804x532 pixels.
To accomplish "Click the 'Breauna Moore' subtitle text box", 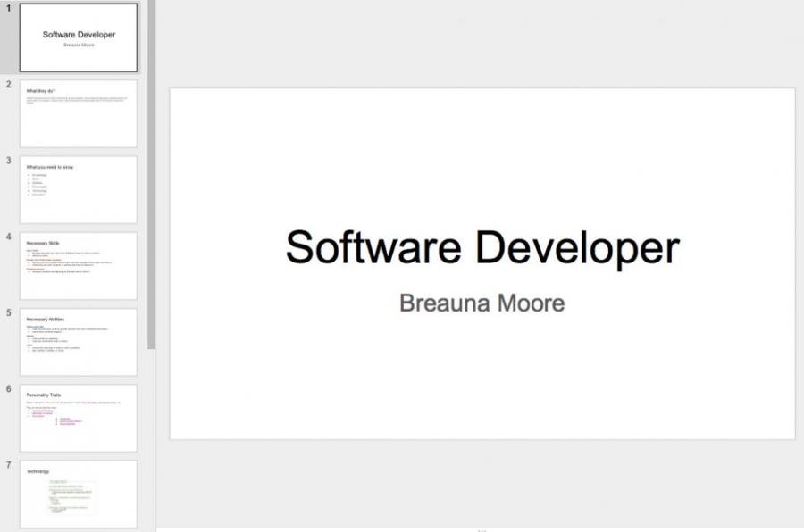I will click(482, 303).
